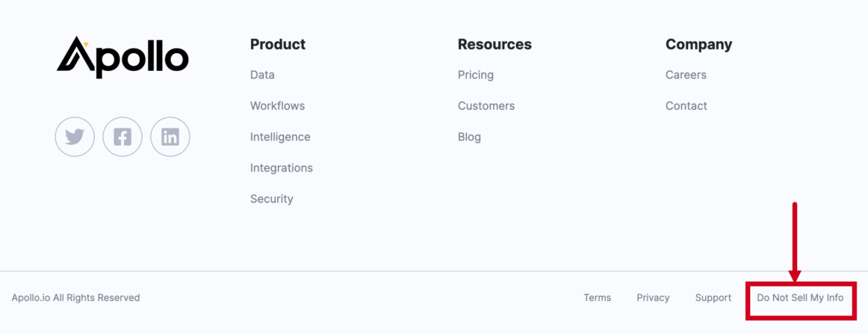Select the Intelligence link
Screen dimensions: 868x334
pos(280,137)
